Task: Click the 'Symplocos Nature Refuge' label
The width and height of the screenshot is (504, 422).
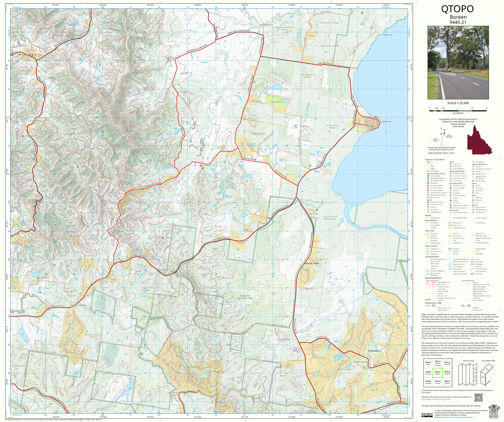Action: click(92, 336)
